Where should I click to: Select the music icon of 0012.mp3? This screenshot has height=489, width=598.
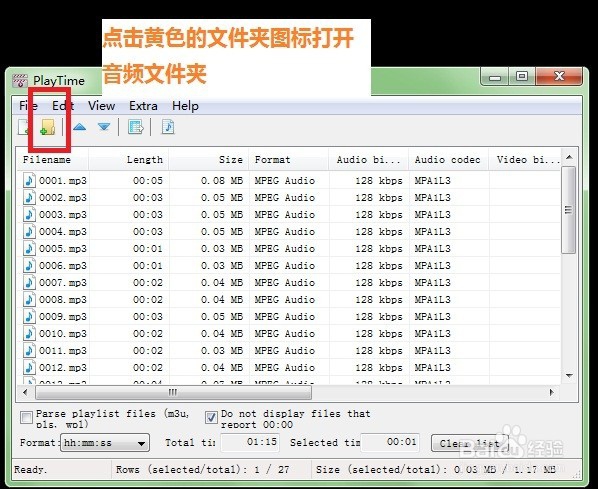pyautogui.click(x=29, y=367)
